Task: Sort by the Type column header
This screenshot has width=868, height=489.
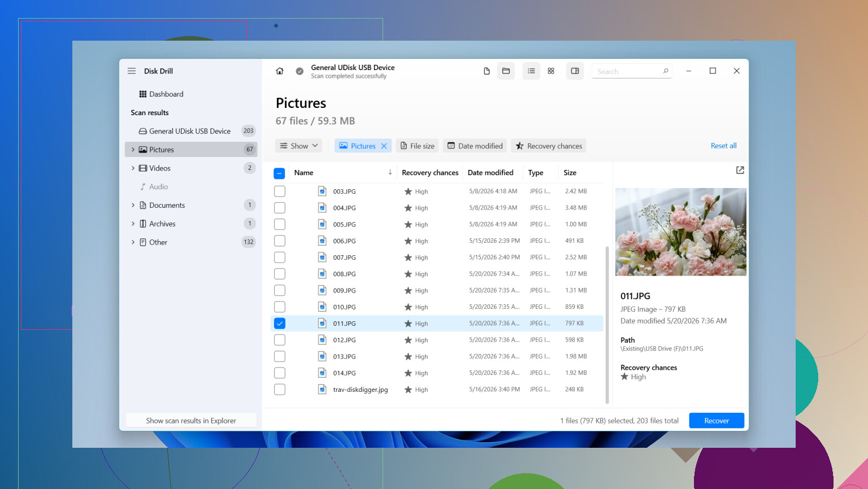Action: (536, 173)
